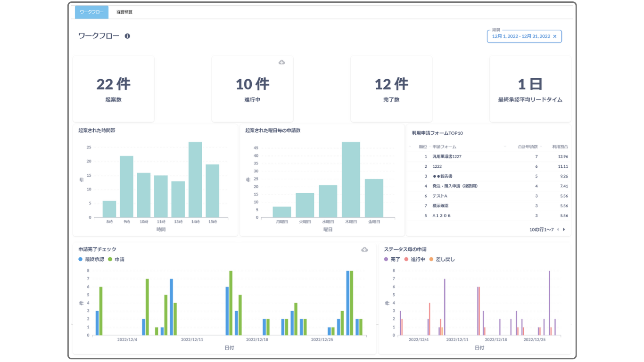Toggle 差し戻し legend series
Screen dimensions: 644x362
[442, 259]
